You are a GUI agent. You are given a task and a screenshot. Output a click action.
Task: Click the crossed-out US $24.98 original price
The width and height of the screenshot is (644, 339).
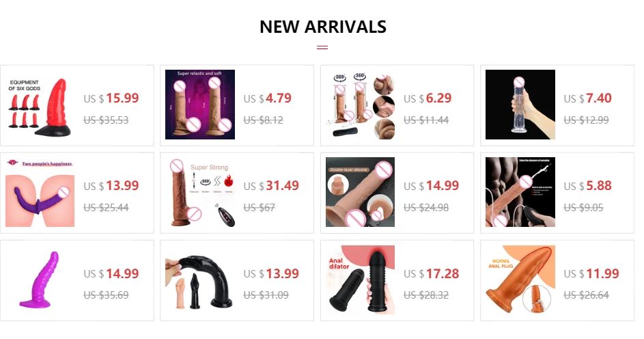coord(426,208)
